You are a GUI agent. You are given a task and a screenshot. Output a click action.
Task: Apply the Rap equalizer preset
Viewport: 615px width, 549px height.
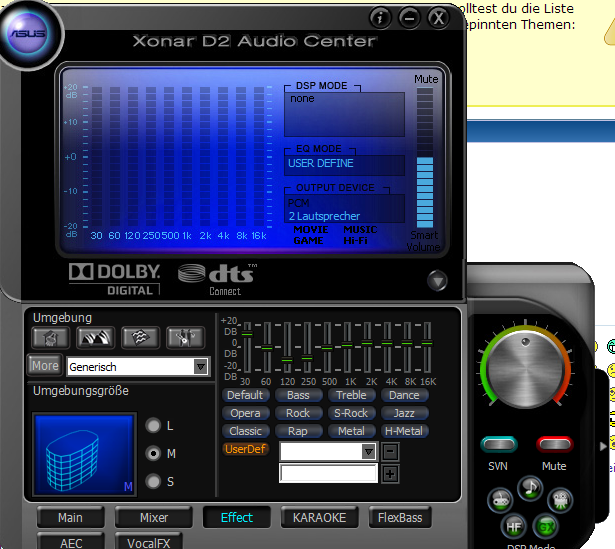point(298,431)
